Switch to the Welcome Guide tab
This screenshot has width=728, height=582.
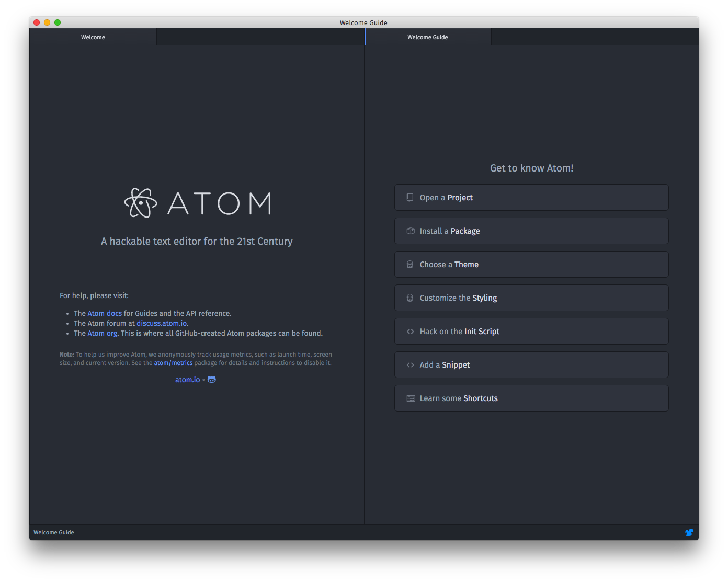point(428,37)
